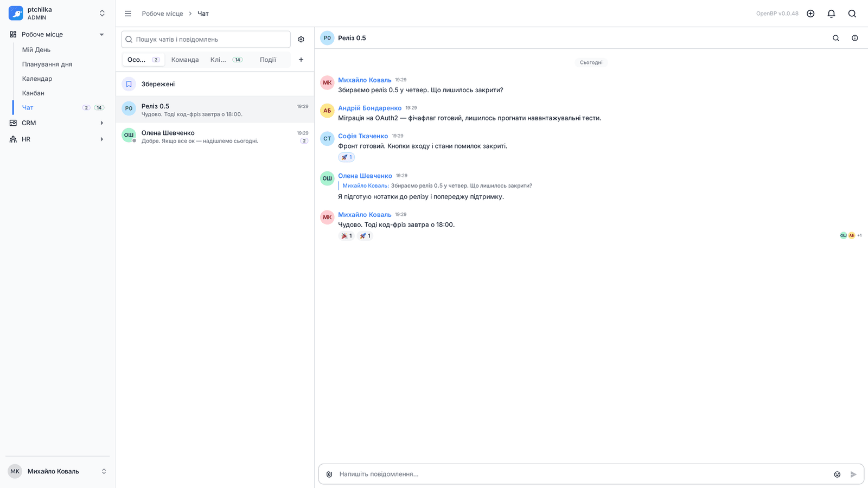Image resolution: width=868 pixels, height=488 pixels.
Task: Click the Сьогодні date separator label
Action: tap(591, 62)
